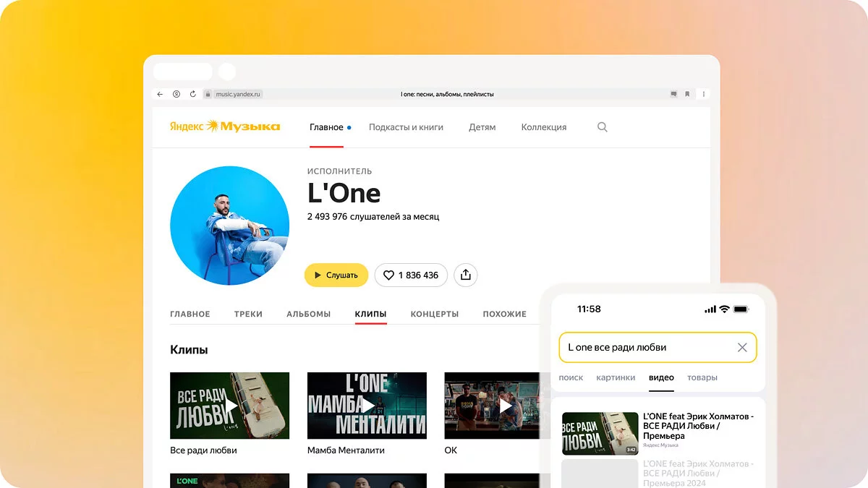Click the Все ради любви clip title

(203, 450)
